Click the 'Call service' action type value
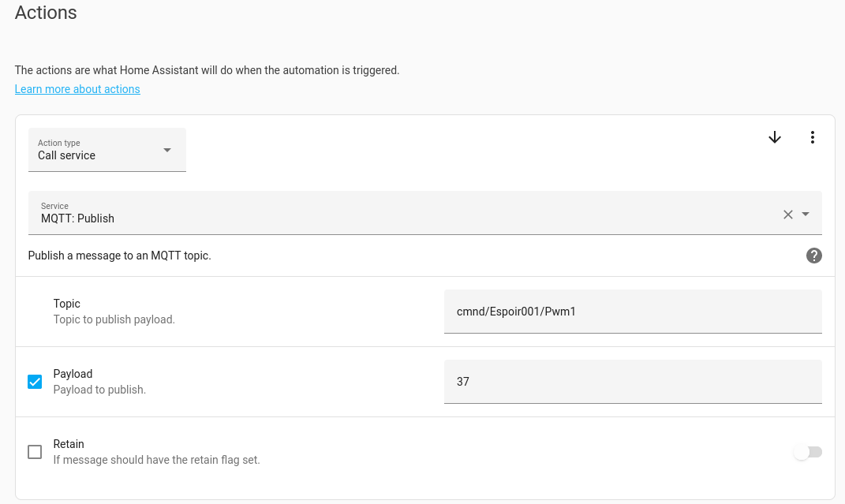This screenshot has width=845, height=504. click(x=67, y=155)
